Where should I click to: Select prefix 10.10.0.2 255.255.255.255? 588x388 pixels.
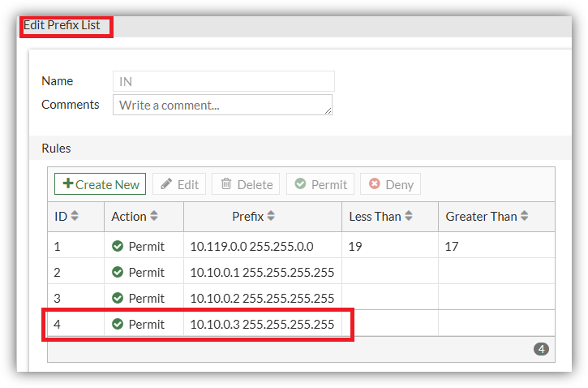[262, 299]
